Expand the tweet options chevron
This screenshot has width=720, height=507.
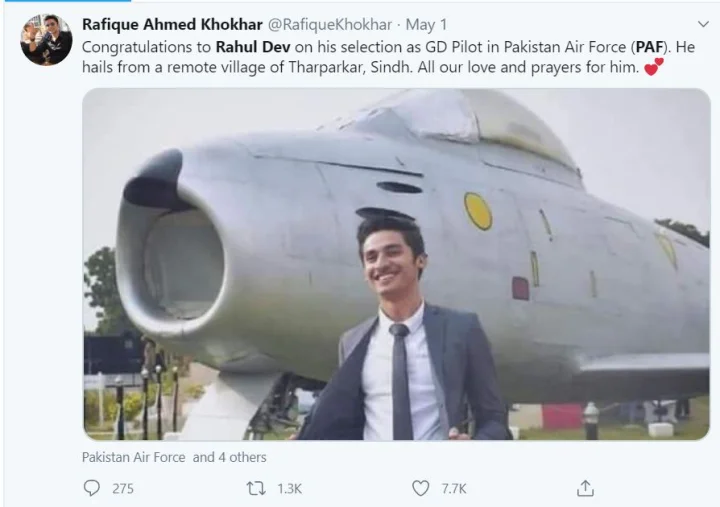[703, 23]
